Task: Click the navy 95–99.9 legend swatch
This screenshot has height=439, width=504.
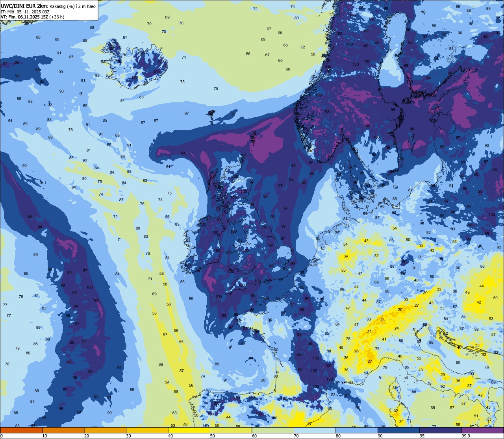Action: (441, 430)
